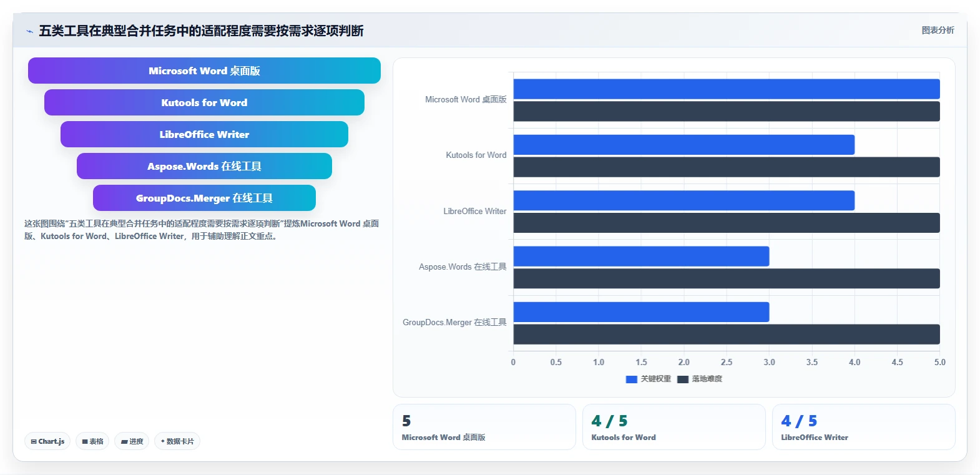980x475 pixels.
Task: Click the blue 关键权重 bar for Kutools for Word
Action: (684, 145)
